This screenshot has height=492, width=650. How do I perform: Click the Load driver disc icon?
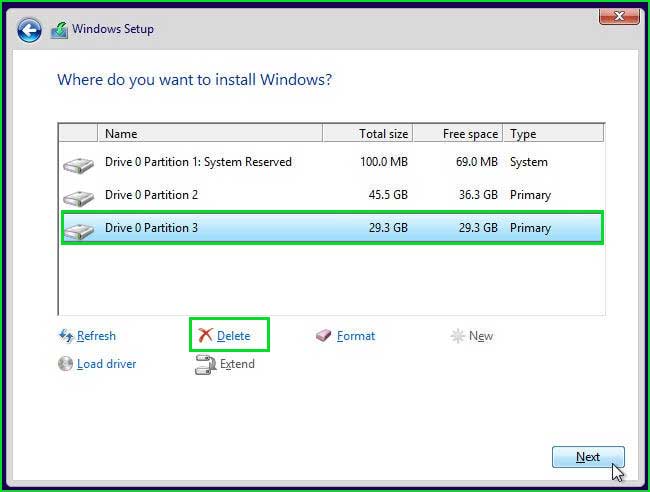[65, 364]
